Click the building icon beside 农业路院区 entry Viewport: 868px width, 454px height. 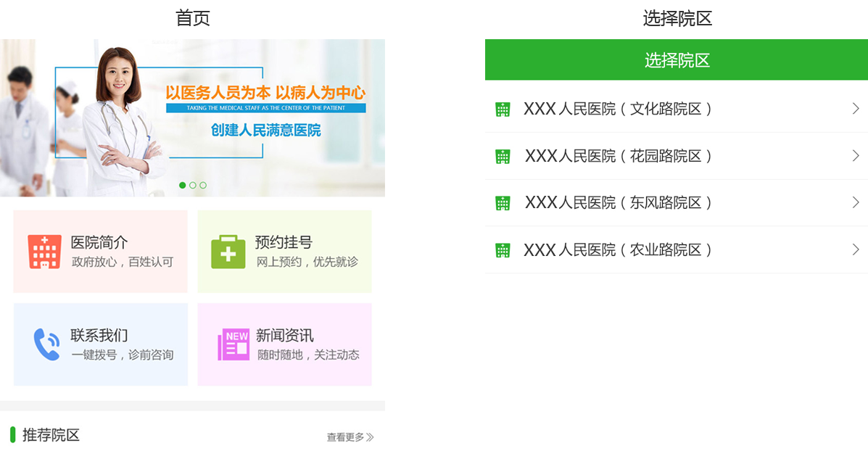[502, 249]
